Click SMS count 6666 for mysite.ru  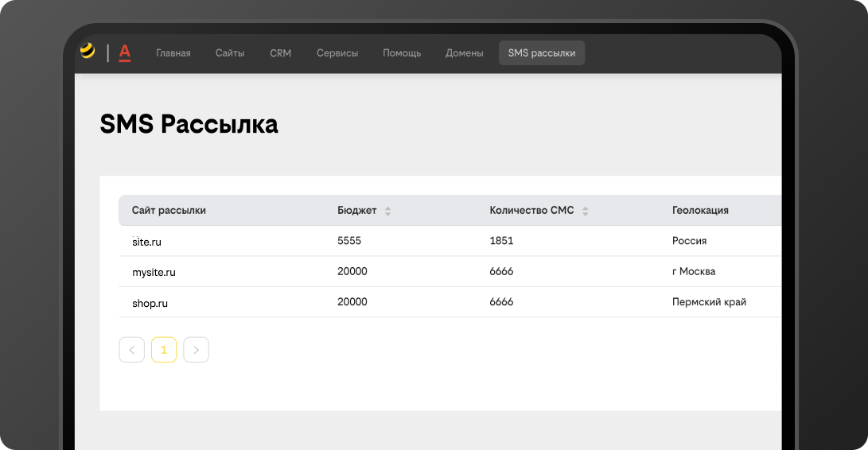click(501, 271)
